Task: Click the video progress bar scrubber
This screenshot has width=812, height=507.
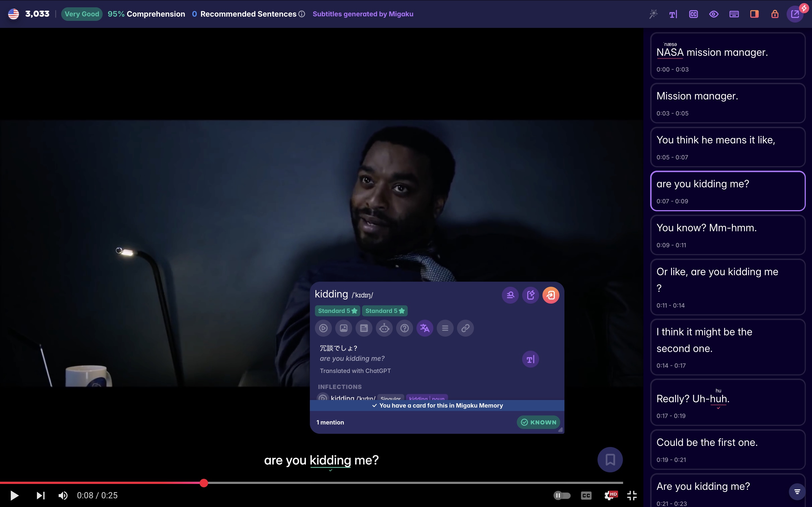Action: point(204,483)
